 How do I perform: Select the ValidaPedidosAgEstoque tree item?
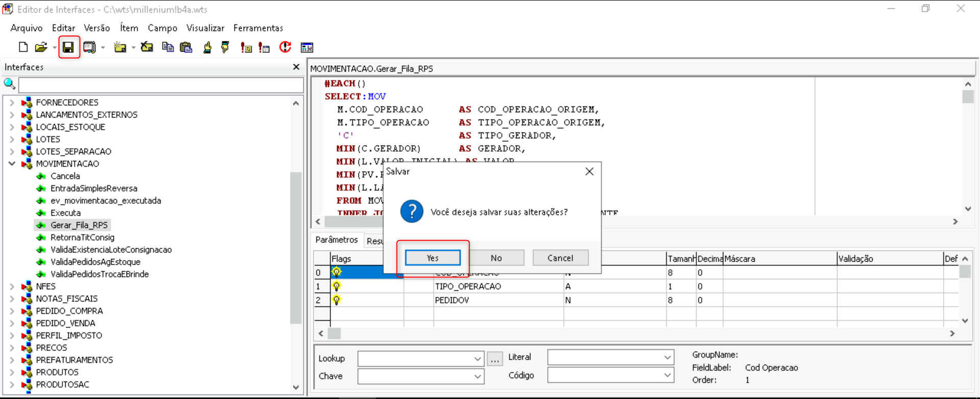95,262
